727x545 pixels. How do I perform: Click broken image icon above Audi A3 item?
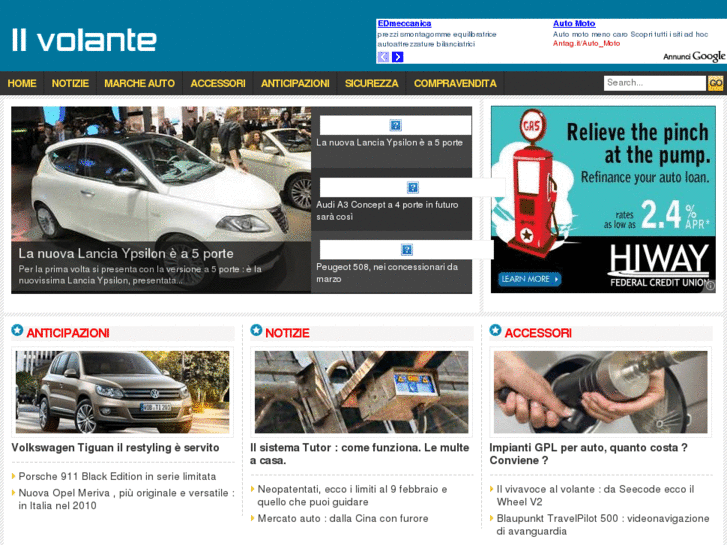[x=413, y=187]
